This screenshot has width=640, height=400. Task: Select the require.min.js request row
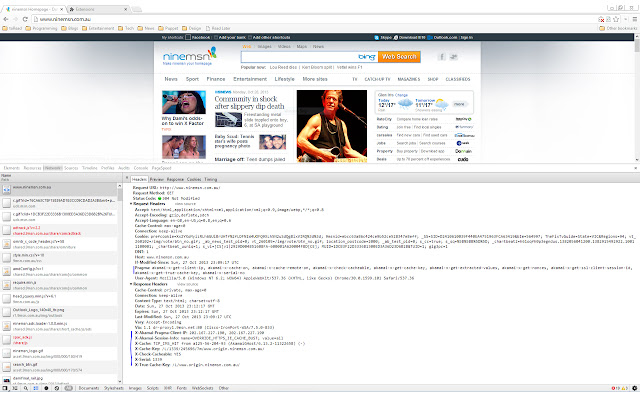coord(60,285)
